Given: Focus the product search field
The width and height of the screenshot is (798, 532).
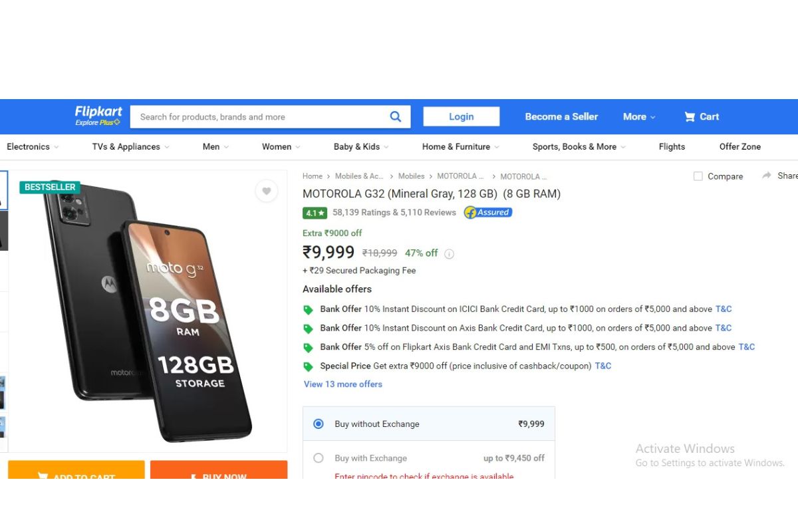Looking at the screenshot, I should (x=259, y=116).
